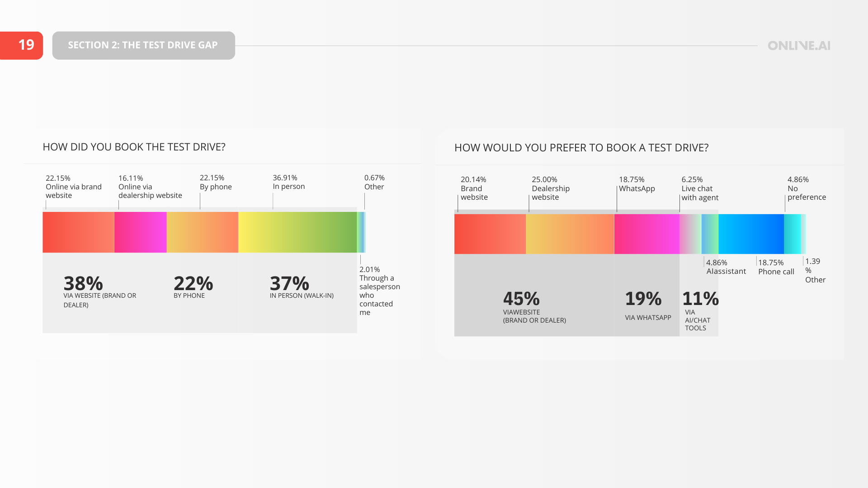
Task: Click the pink 'Online via dealership website' bar segment
Action: [x=140, y=232]
